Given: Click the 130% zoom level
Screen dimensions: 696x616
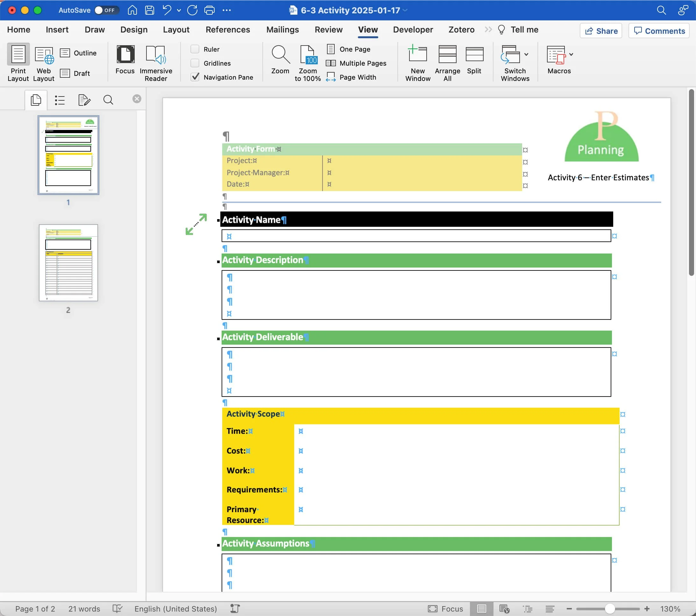Looking at the screenshot, I should click(x=670, y=609).
